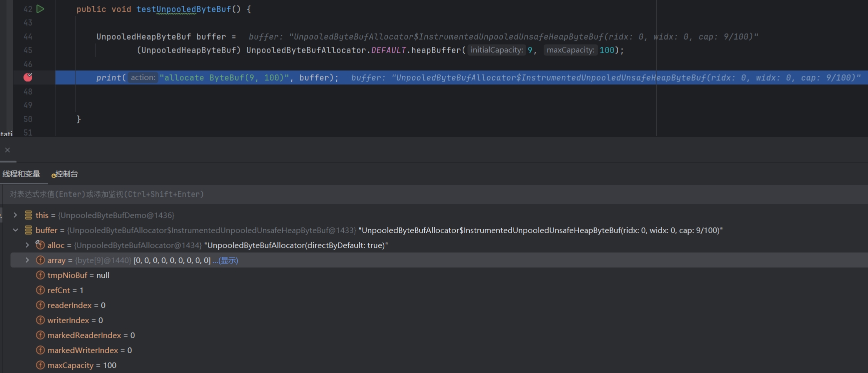868x373 pixels.
Task: Expand the 'this' variable node
Action: click(x=15, y=215)
